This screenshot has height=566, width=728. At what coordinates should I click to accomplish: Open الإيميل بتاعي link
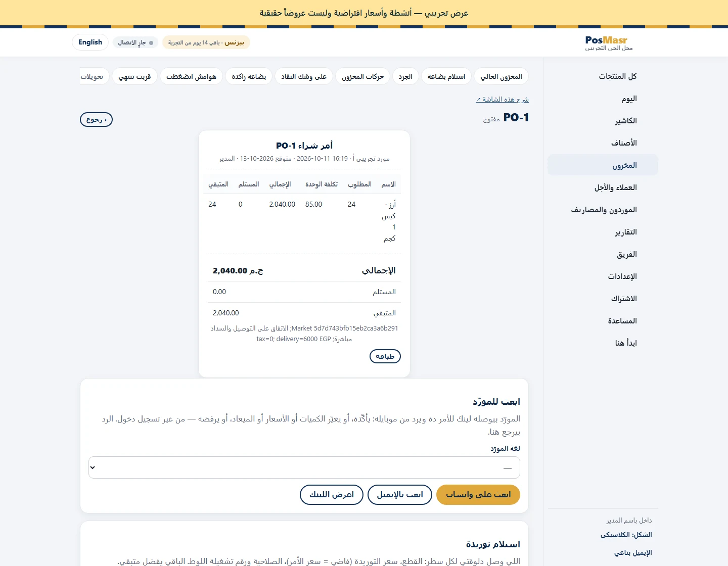pyautogui.click(x=633, y=552)
